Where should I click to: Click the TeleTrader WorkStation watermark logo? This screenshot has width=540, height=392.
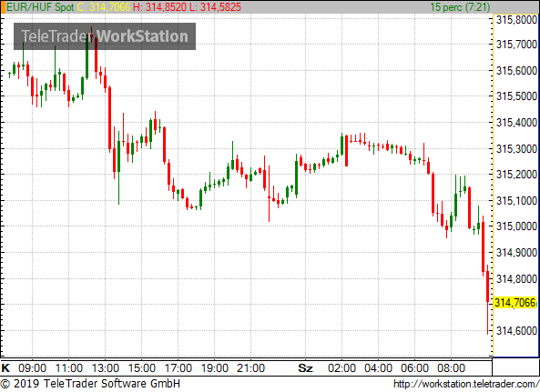coord(105,36)
